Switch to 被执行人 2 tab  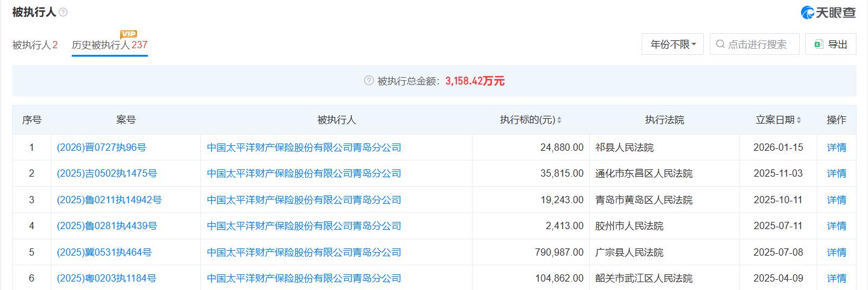click(35, 45)
